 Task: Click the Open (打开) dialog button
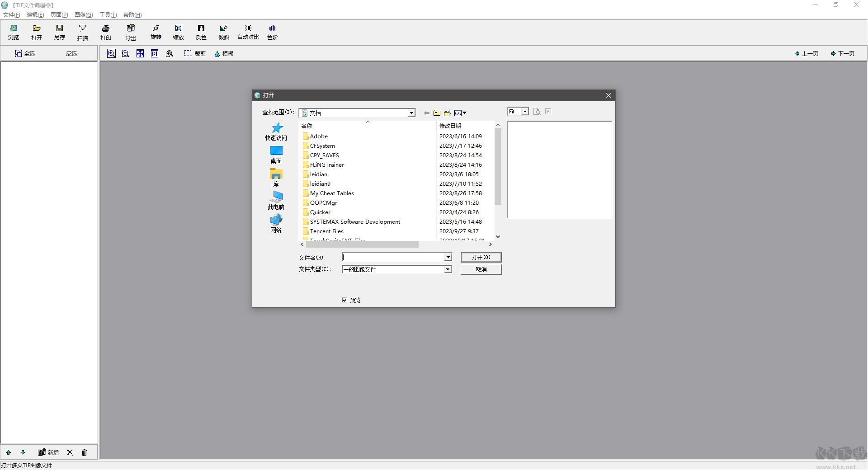pyautogui.click(x=481, y=257)
